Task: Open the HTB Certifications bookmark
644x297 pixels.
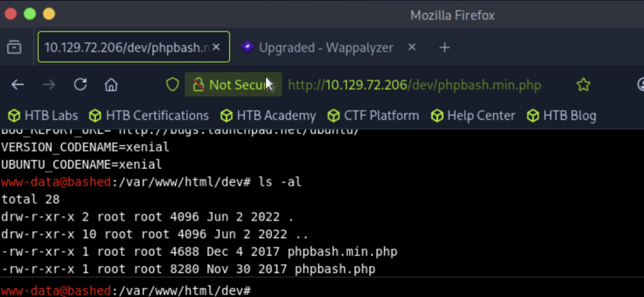Action: (x=149, y=116)
